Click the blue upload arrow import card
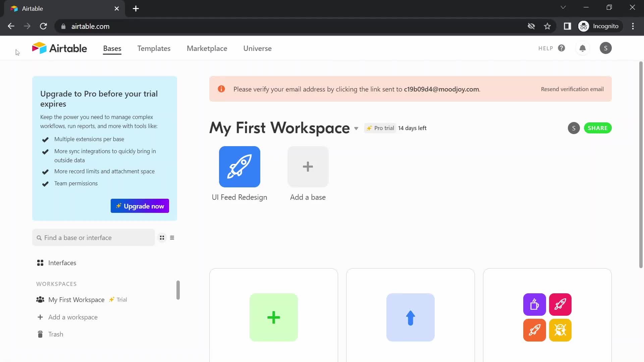The height and width of the screenshot is (362, 644). (x=410, y=317)
